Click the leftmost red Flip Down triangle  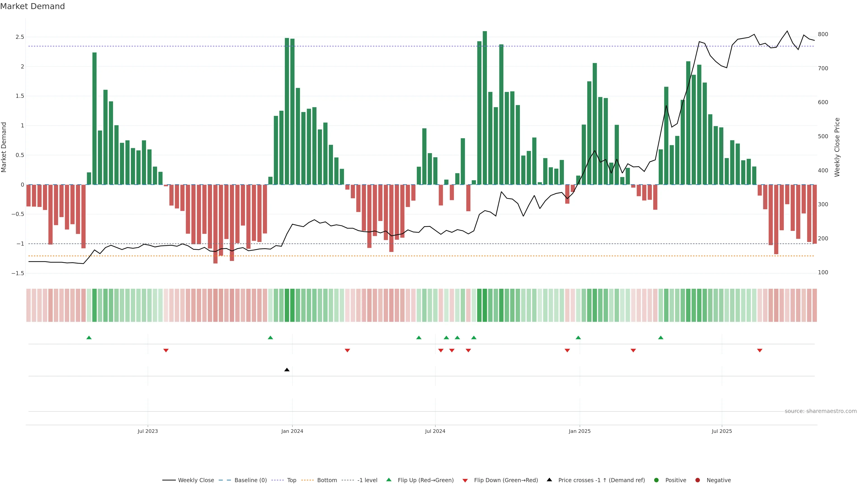point(166,351)
